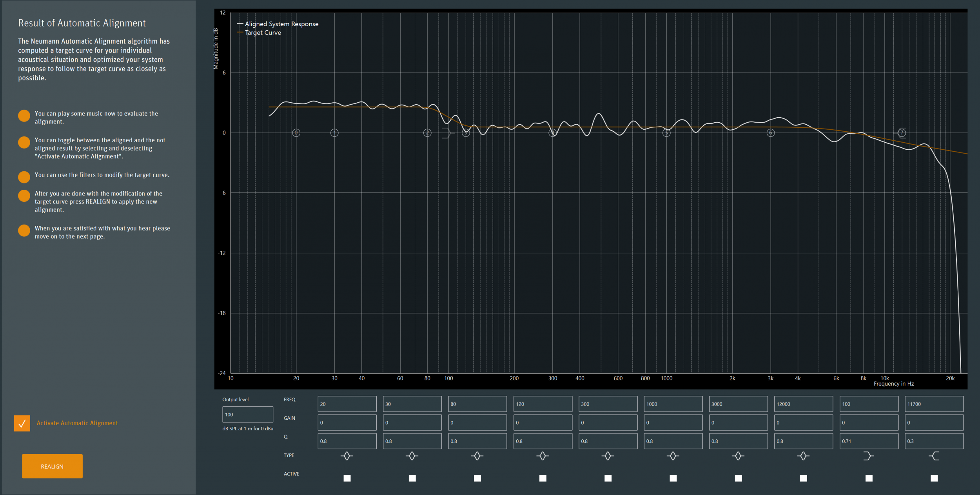Image resolution: width=980 pixels, height=495 pixels.
Task: Select filter marker 1 on the graph
Action: point(334,133)
